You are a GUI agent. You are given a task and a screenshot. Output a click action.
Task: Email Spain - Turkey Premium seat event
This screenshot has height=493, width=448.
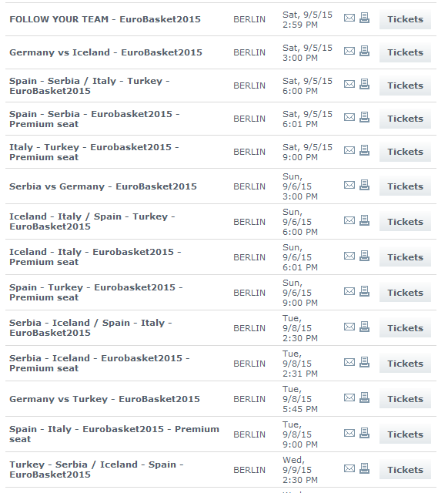coord(349,291)
